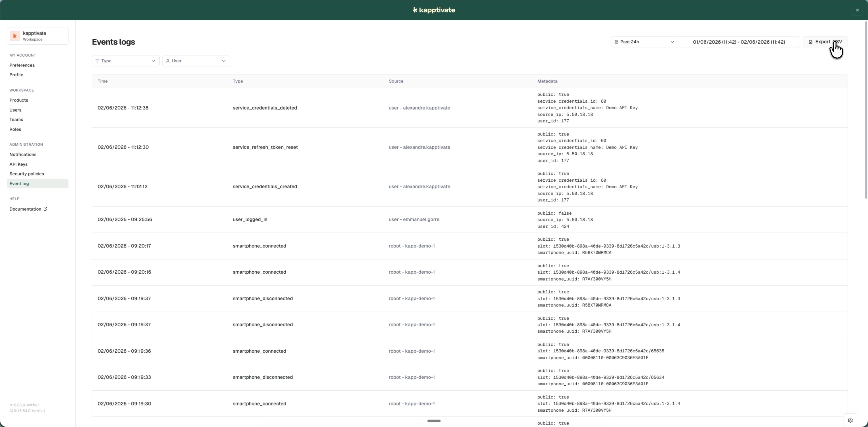Click the date range field 01/06/2026 - 02/06/2026
The height and width of the screenshot is (427, 868).
tap(739, 42)
